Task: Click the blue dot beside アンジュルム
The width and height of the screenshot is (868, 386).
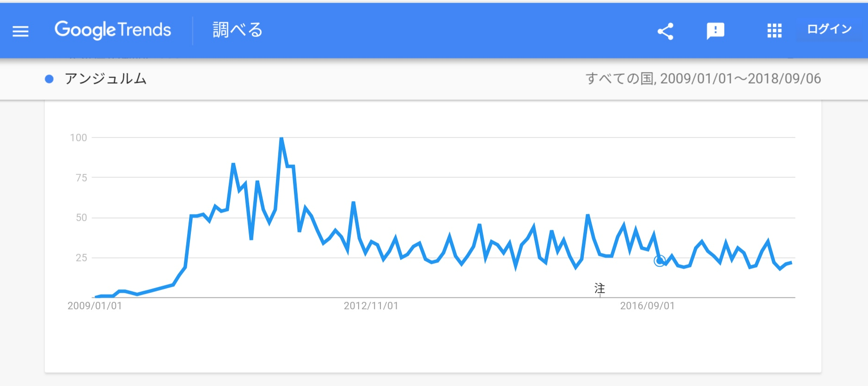Action: coord(49,79)
